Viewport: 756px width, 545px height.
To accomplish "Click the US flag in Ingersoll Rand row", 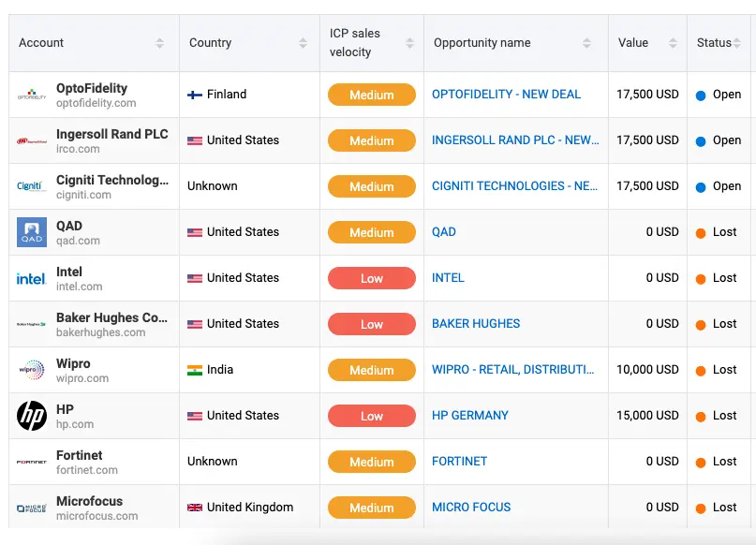I will [195, 140].
